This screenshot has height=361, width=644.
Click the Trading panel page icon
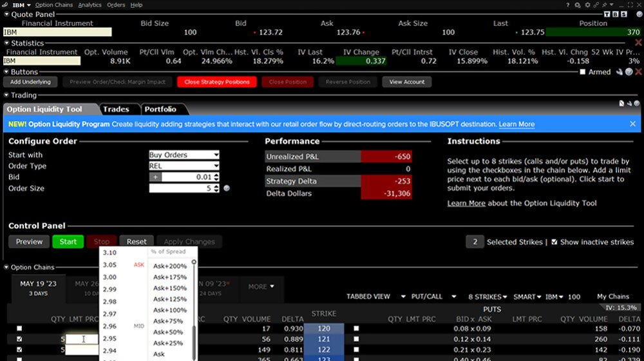(x=622, y=103)
